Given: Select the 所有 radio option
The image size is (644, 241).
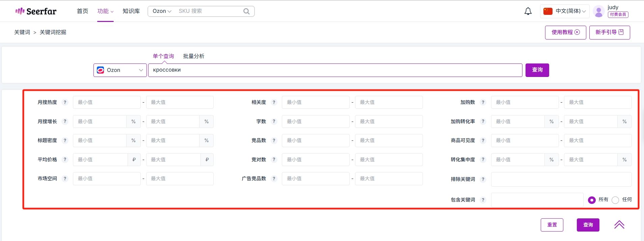Looking at the screenshot, I should tap(592, 200).
